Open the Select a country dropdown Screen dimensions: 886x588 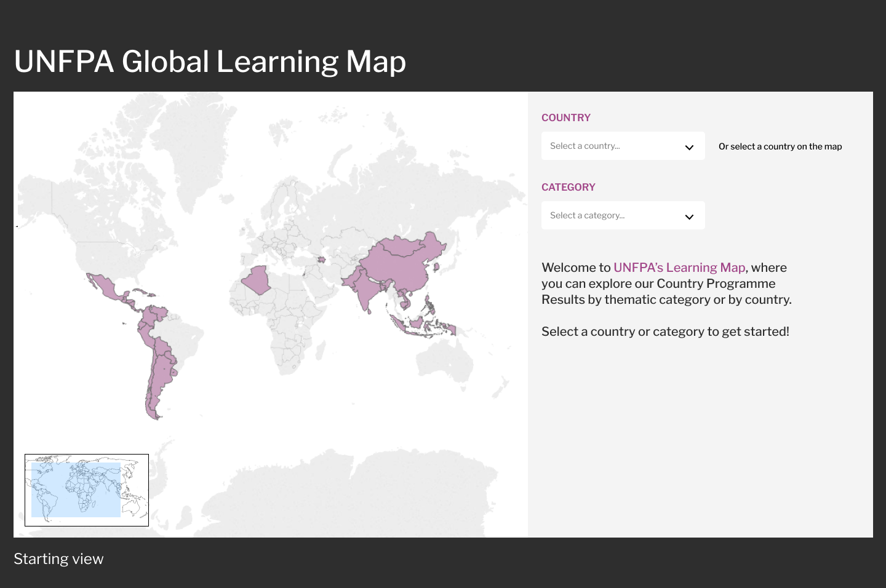623,146
